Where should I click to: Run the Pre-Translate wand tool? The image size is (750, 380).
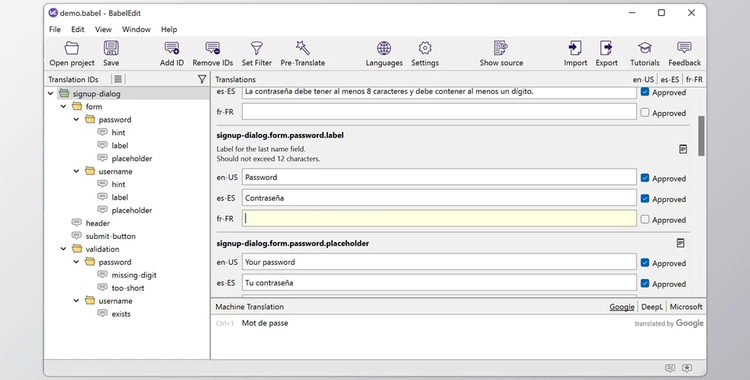303,48
